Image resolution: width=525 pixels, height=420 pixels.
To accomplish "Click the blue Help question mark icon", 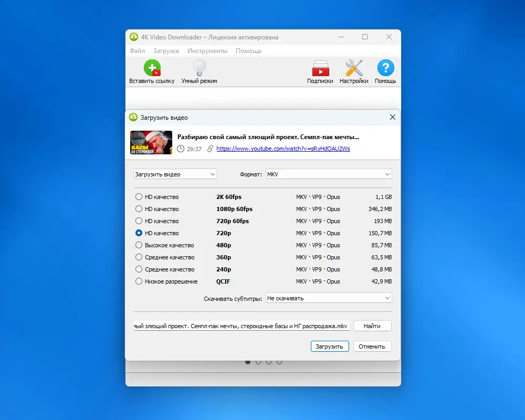I will click(x=385, y=68).
